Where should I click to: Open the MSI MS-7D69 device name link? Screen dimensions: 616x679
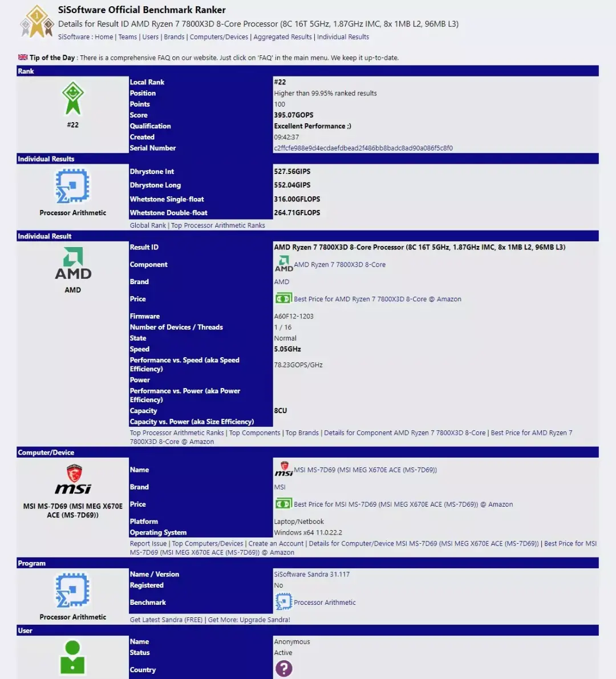tap(366, 470)
